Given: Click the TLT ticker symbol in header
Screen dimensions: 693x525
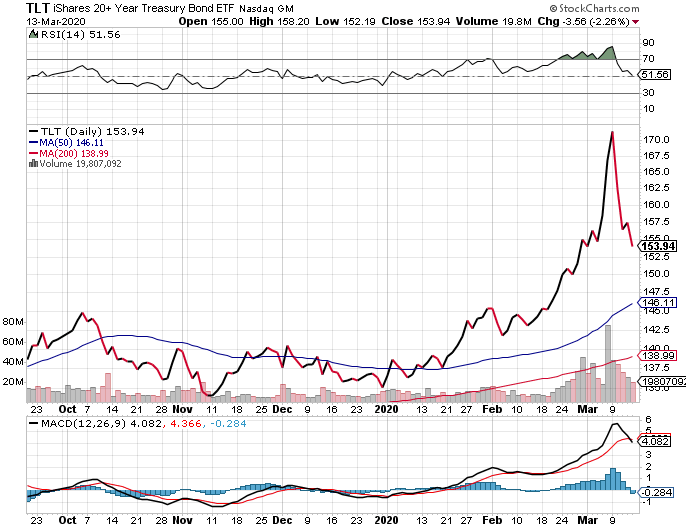Looking at the screenshot, I should (38, 8).
